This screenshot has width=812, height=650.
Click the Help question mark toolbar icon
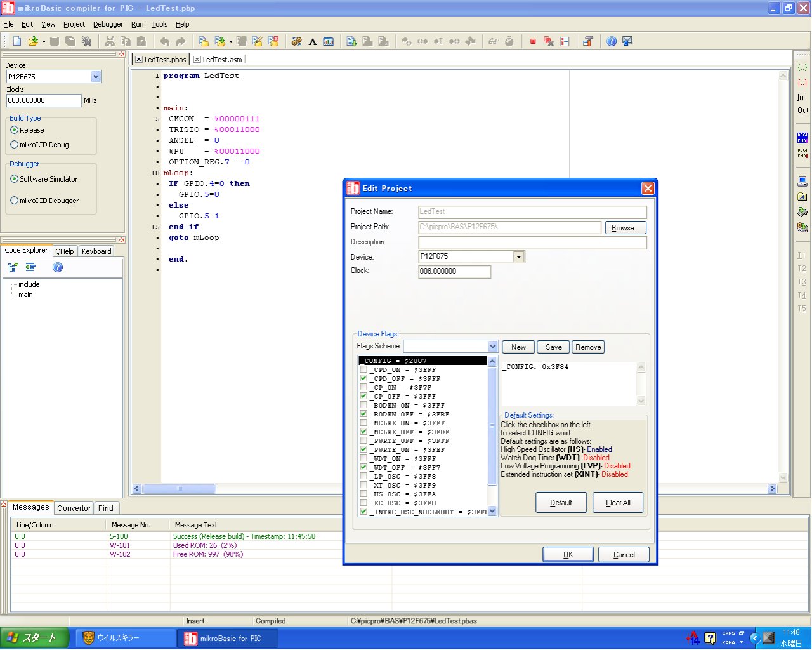tap(612, 41)
